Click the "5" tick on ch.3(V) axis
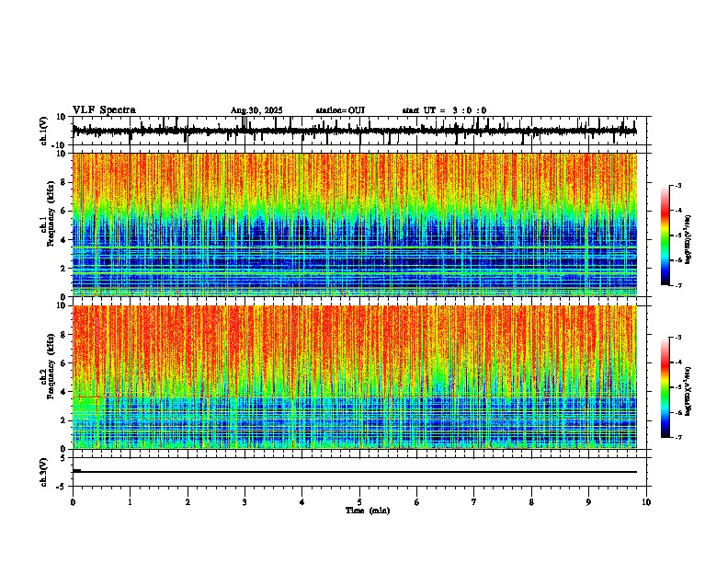Image resolution: width=728 pixels, height=563 pixels. (x=63, y=458)
